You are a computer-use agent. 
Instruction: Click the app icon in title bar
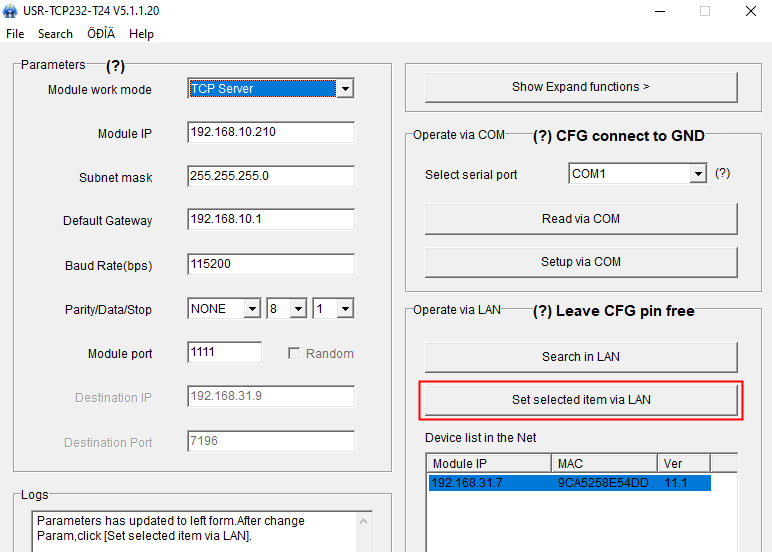click(11, 11)
